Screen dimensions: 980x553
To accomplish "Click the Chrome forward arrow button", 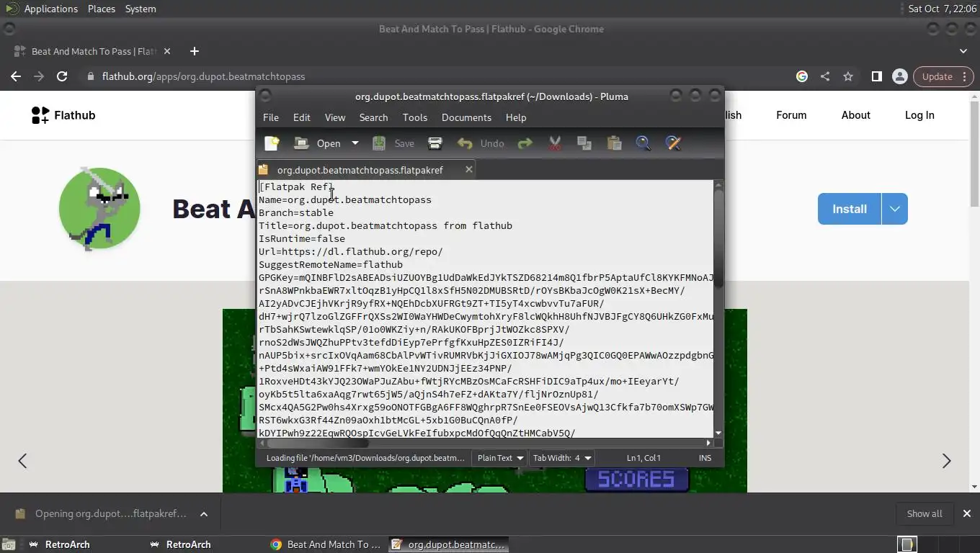I will point(39,76).
